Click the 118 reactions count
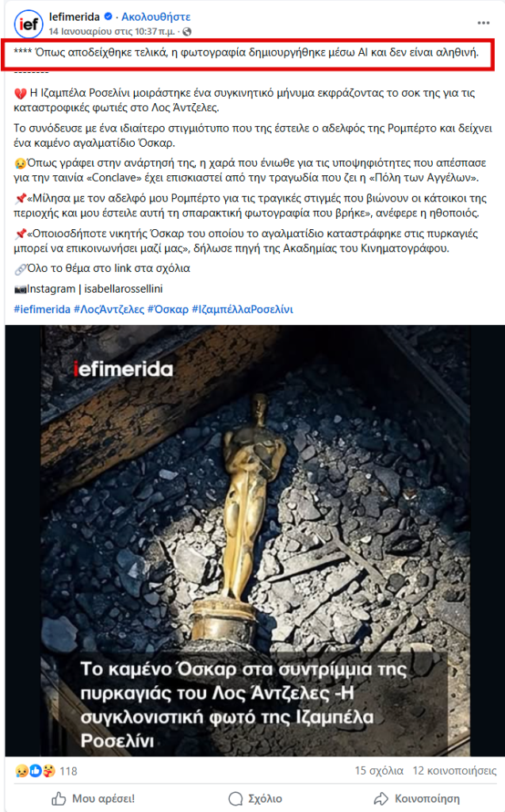 (x=68, y=772)
